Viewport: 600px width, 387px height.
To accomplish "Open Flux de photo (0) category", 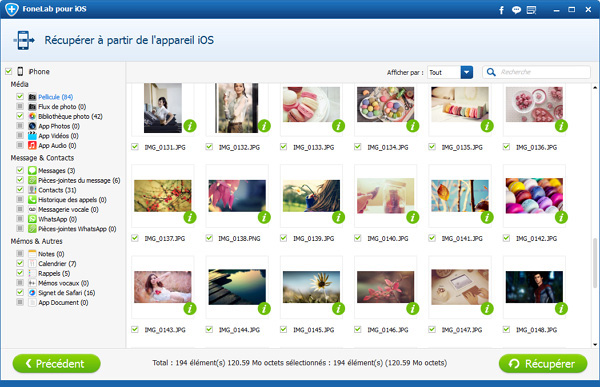I will (62, 106).
